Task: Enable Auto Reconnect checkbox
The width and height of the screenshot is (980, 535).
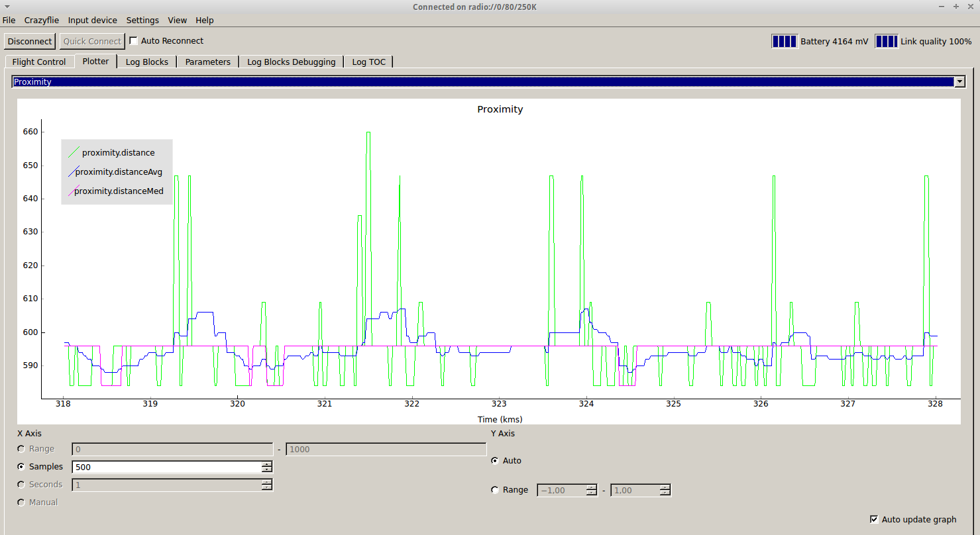Action: 134,41
